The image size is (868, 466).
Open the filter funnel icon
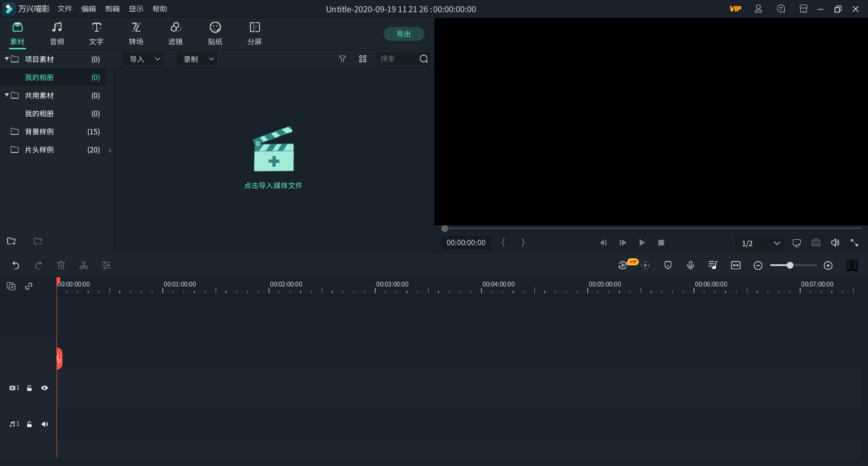coord(342,59)
